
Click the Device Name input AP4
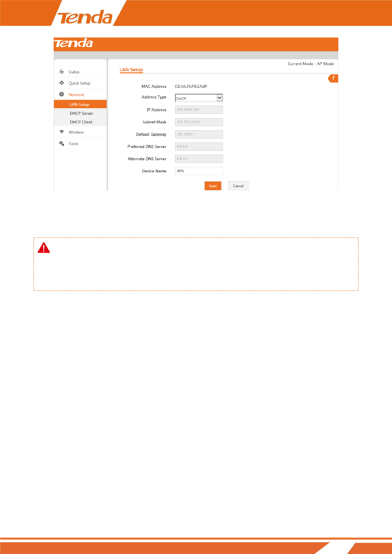pos(199,171)
